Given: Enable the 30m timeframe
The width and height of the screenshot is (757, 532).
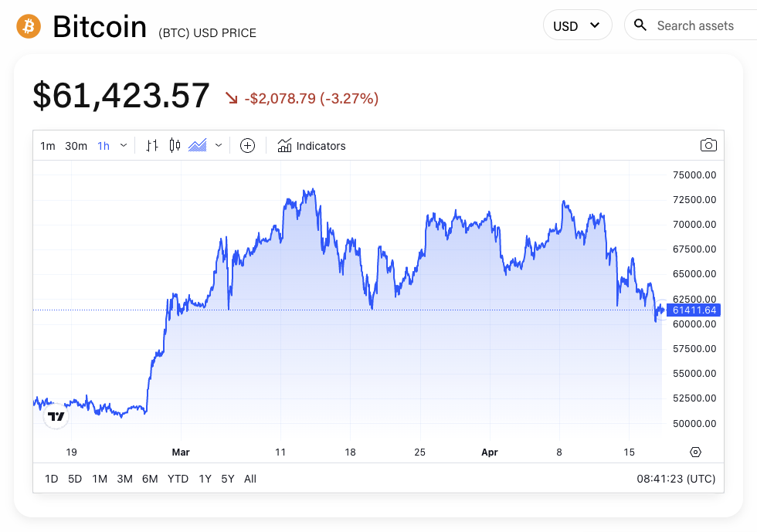Looking at the screenshot, I should point(76,145).
